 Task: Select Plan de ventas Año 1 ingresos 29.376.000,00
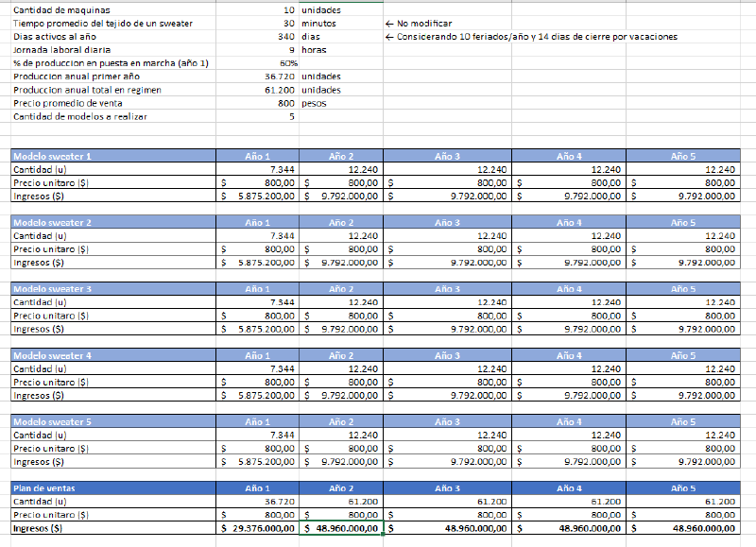tap(257, 528)
